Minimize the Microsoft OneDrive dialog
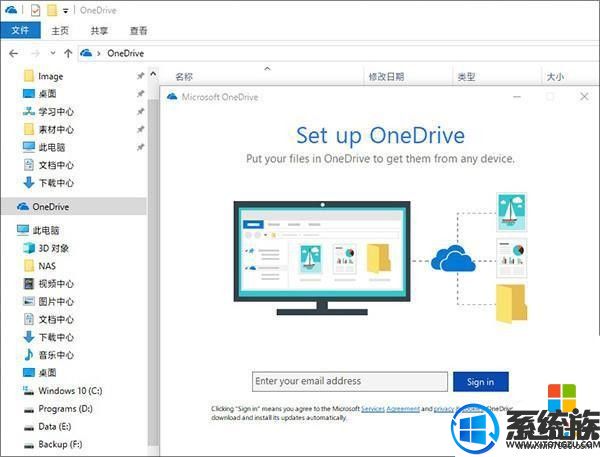Image resolution: width=600 pixels, height=457 pixels. [517, 96]
